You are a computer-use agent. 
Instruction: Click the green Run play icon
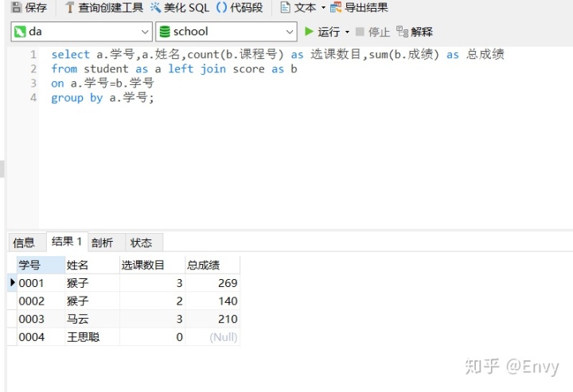click(x=309, y=32)
